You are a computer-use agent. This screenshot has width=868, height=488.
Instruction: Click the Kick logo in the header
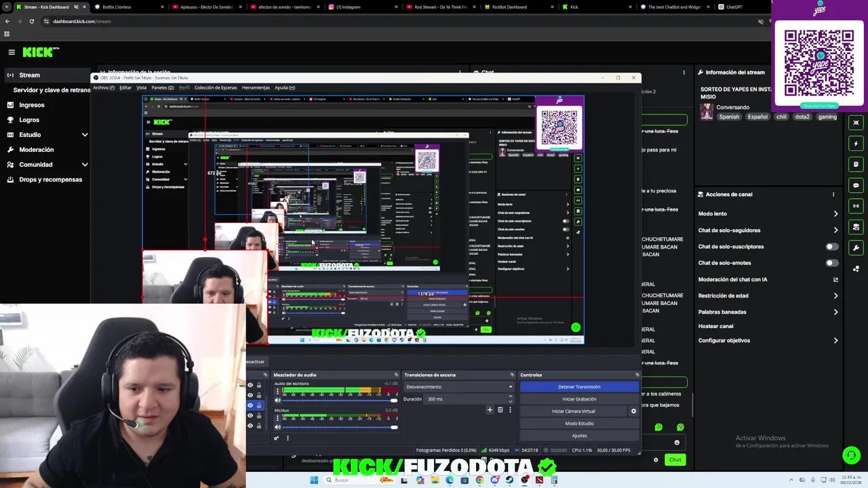click(x=41, y=52)
